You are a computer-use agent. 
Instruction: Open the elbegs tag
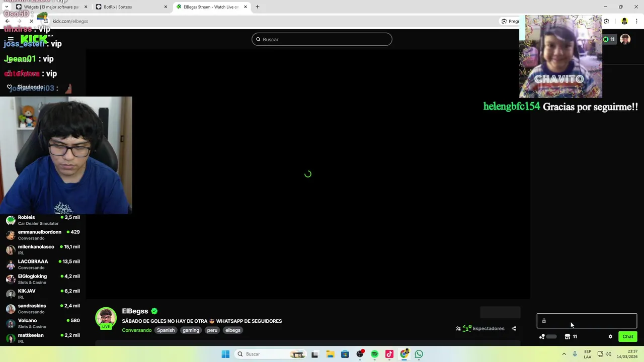coord(233,330)
